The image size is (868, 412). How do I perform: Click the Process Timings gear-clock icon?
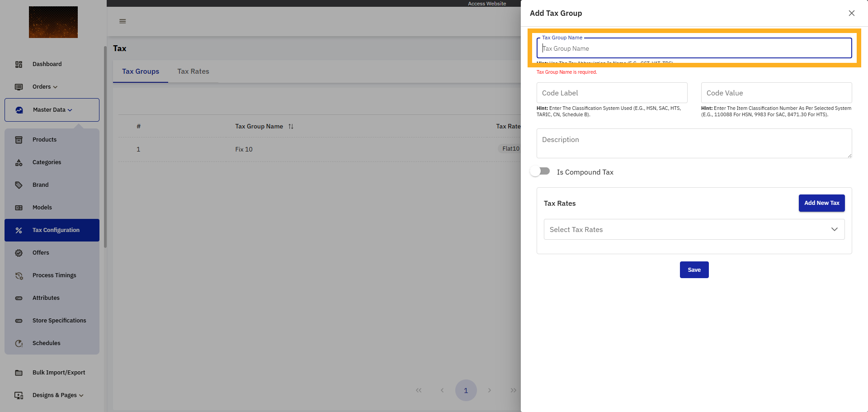[x=19, y=275]
